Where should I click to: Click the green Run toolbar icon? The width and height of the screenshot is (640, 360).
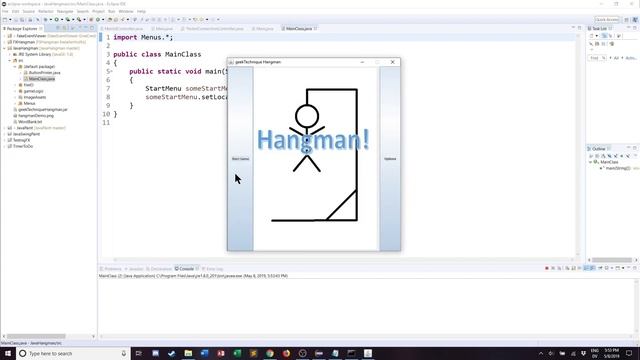pos(57,20)
